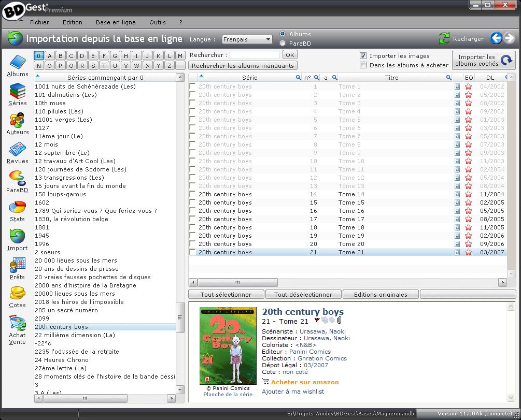Open the Fichier menu
This screenshot has width=521, height=420.
coord(39,22)
